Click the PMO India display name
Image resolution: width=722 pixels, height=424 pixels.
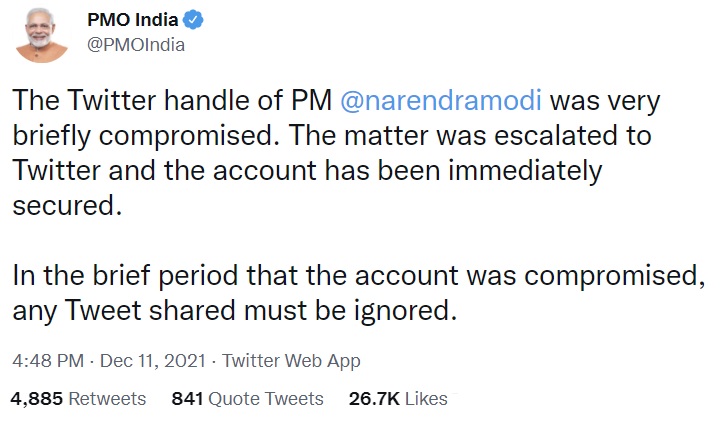pyautogui.click(x=132, y=19)
